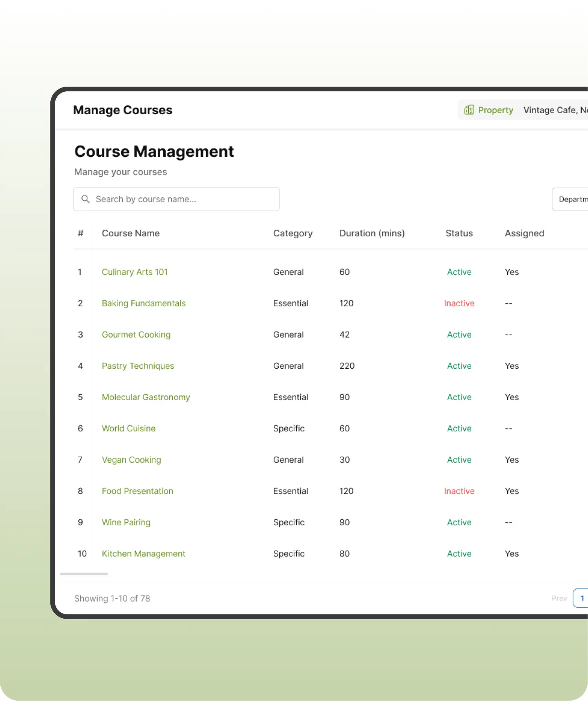Open the Property selector showing Vintage Cafe
The width and height of the screenshot is (588, 701).
523,110
